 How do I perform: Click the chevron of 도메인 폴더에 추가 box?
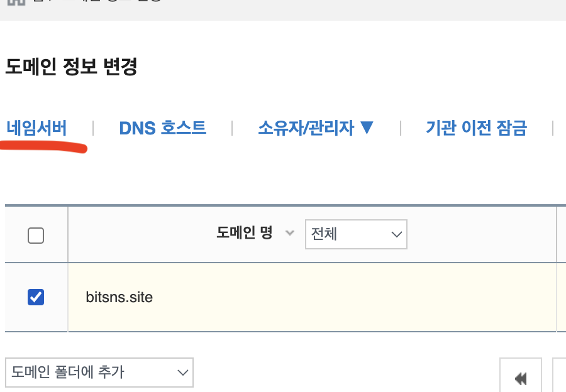click(x=183, y=373)
